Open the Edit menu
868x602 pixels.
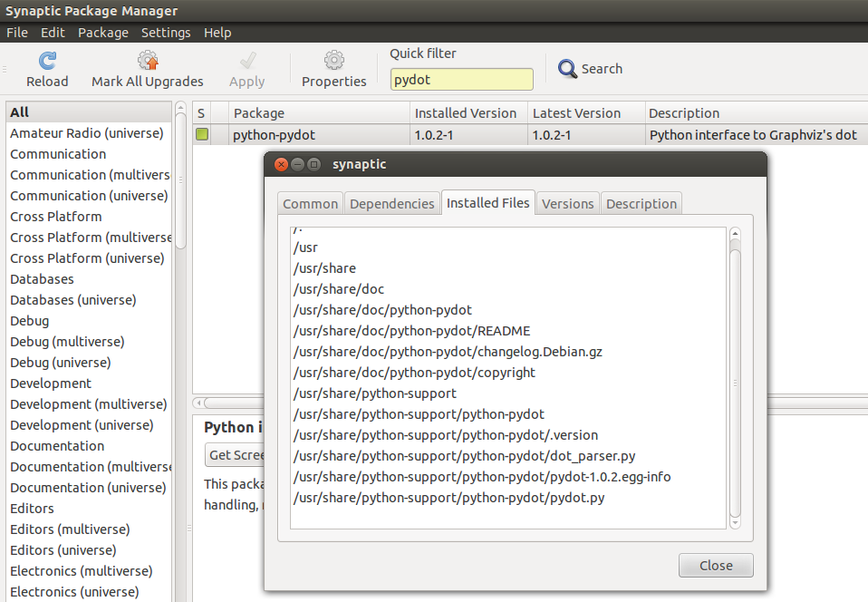pos(53,33)
